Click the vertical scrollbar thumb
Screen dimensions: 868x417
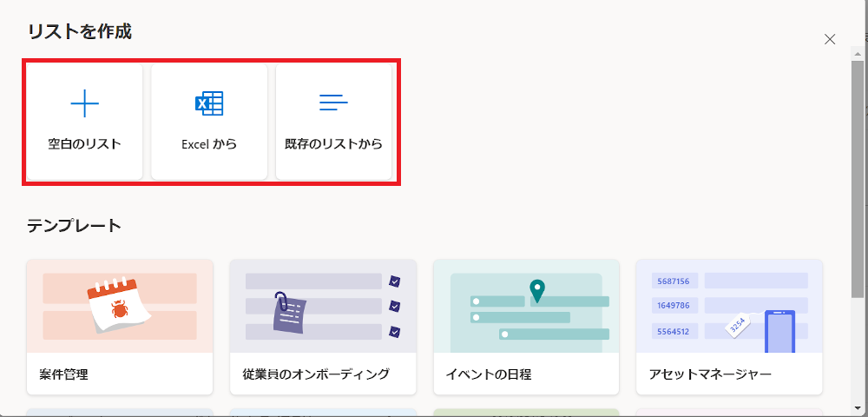pos(858,180)
